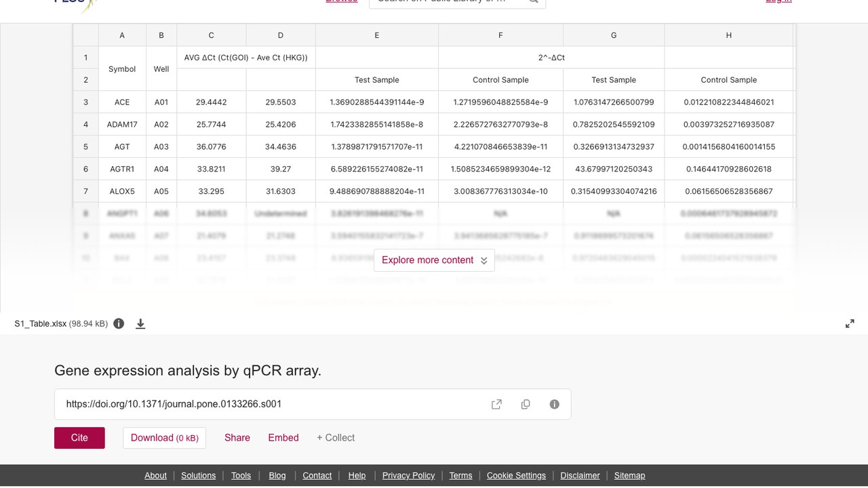Viewport: 868px width, 488px height.
Task: Open the Terms footer link
Action: pyautogui.click(x=460, y=476)
